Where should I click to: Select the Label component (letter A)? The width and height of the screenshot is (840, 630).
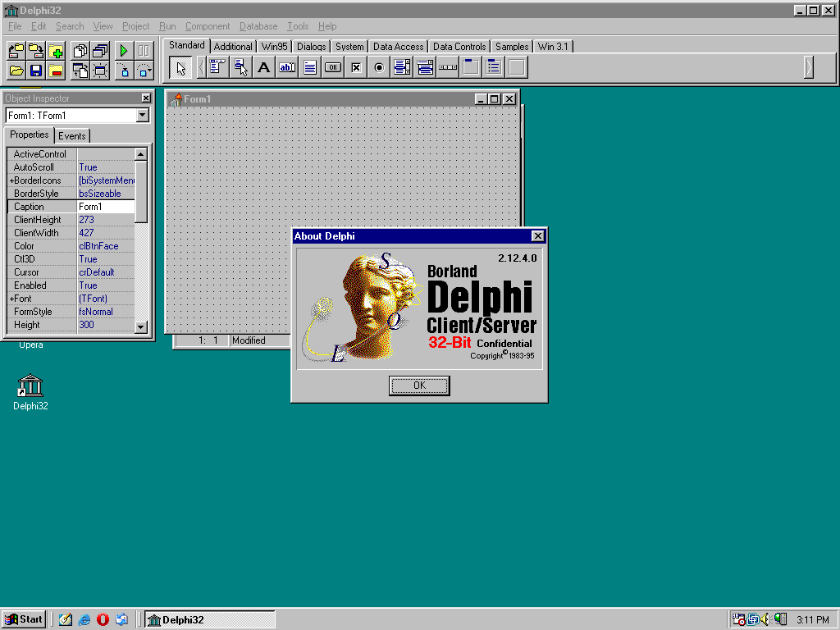point(263,67)
